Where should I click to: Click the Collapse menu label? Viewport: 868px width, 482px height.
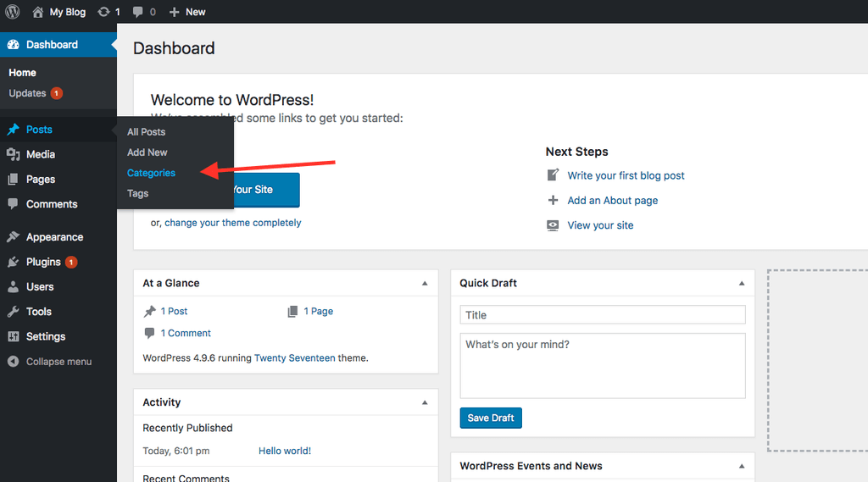click(58, 362)
